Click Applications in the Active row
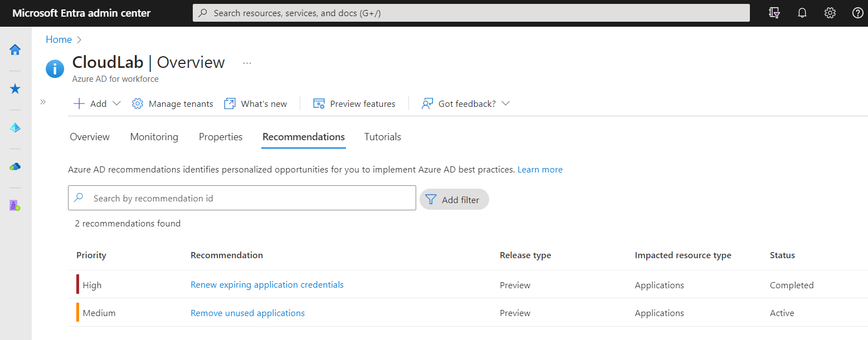 click(659, 313)
